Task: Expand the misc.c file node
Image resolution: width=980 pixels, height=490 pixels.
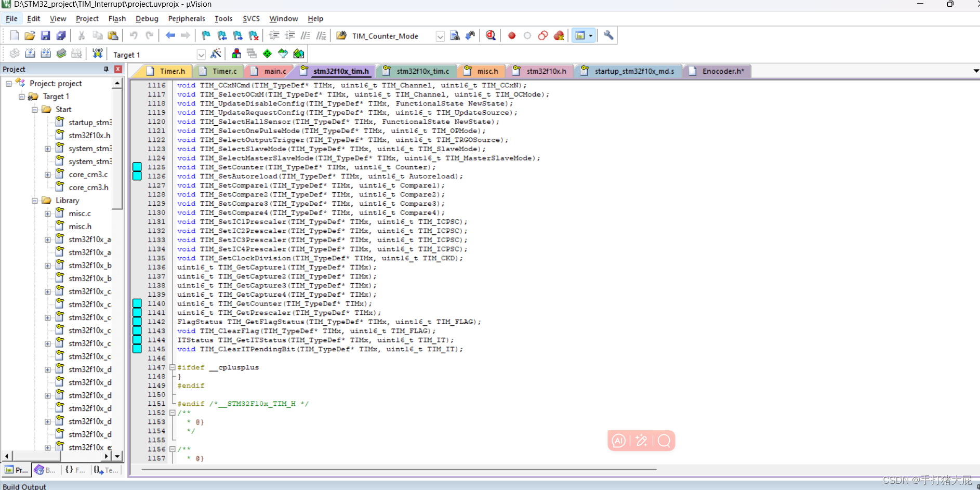Action: point(47,214)
